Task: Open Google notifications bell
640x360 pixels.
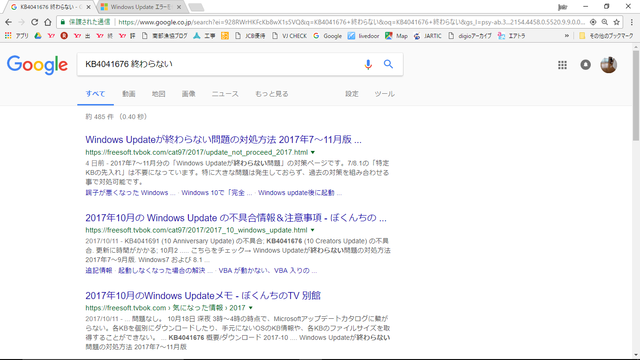Action: click(x=586, y=64)
